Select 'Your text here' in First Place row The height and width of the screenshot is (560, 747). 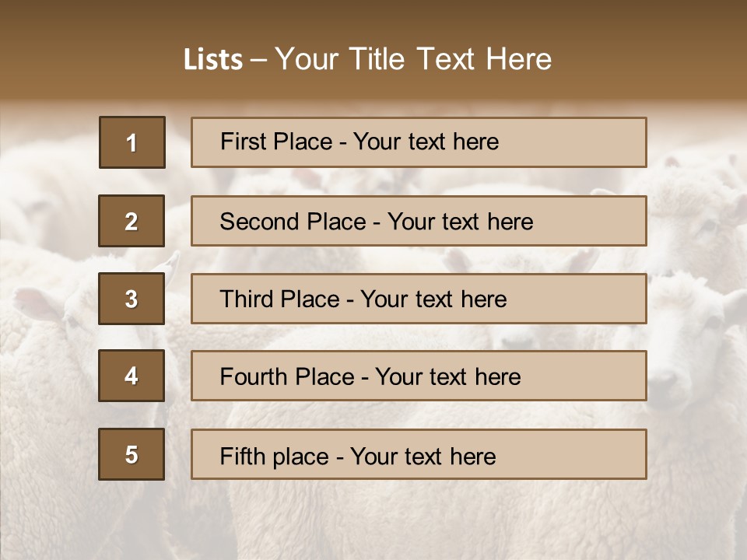pos(426,142)
